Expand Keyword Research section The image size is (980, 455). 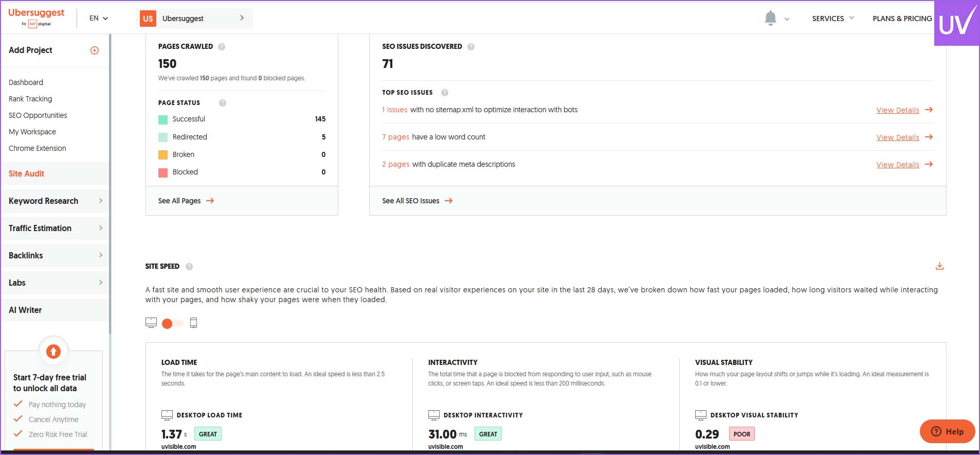point(55,201)
